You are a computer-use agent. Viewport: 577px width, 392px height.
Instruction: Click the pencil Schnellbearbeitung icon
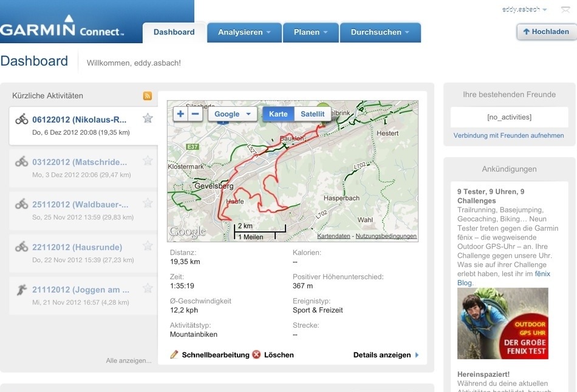(x=174, y=355)
